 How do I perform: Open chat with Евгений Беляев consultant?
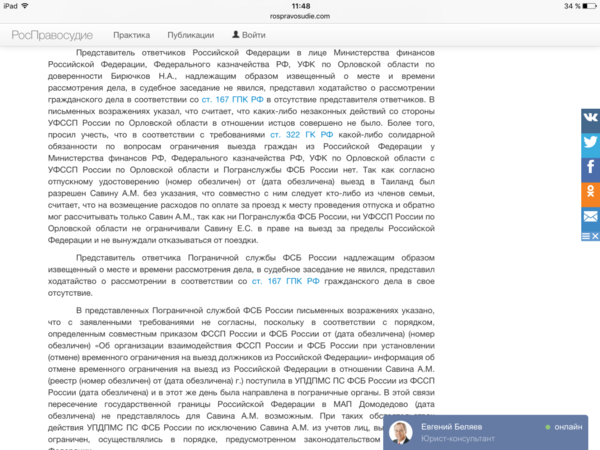coord(486,432)
